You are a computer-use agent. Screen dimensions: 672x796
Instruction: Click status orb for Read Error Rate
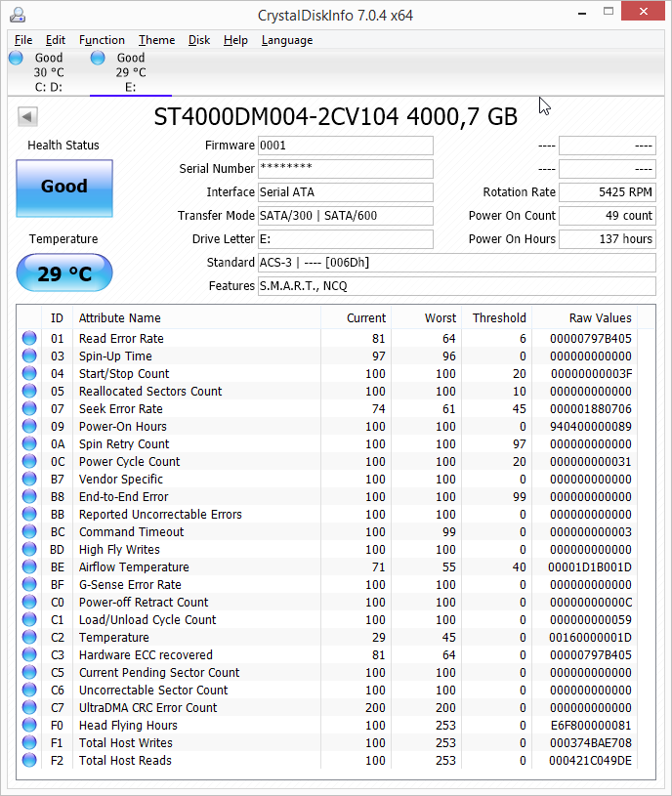[x=29, y=338]
